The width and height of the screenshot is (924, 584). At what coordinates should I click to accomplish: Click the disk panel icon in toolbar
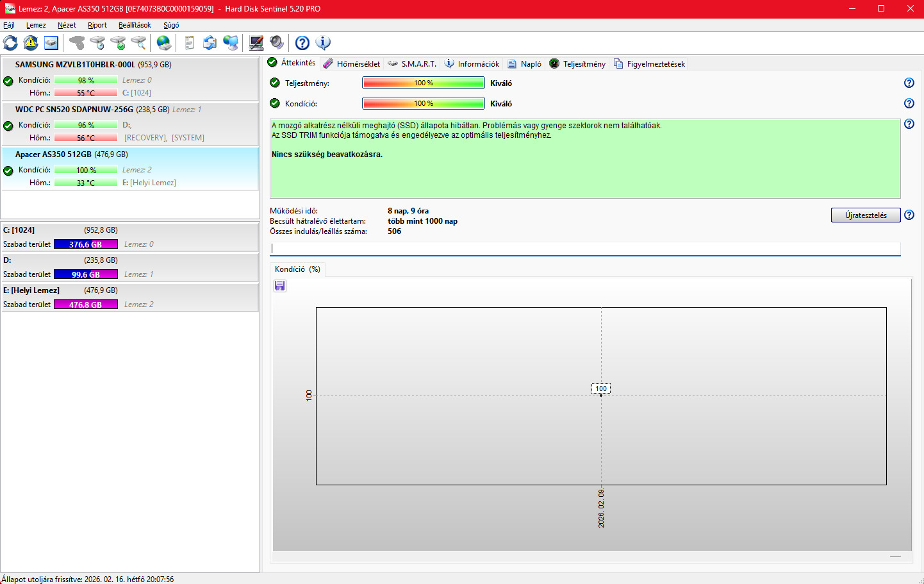[x=51, y=43]
